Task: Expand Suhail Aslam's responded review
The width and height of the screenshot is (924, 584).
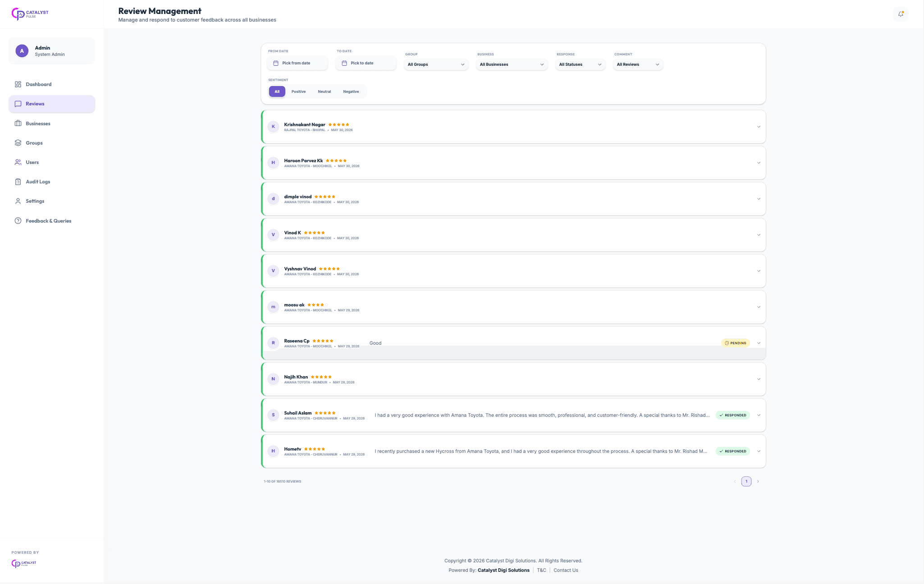Action: 759,415
